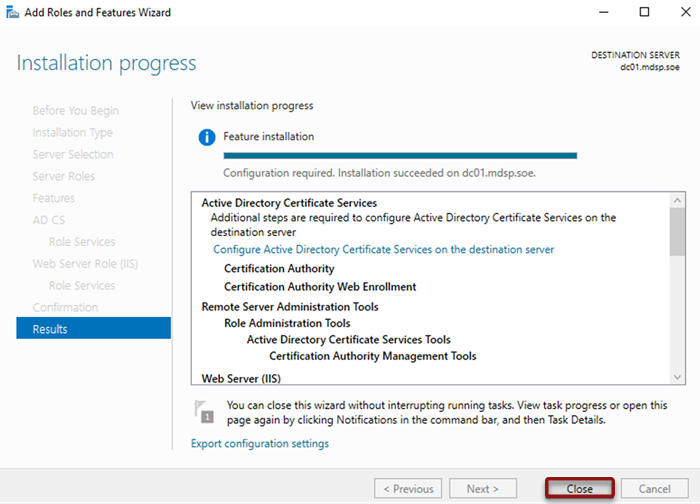Click the Next button
This screenshot has width=700, height=504.
point(483,488)
